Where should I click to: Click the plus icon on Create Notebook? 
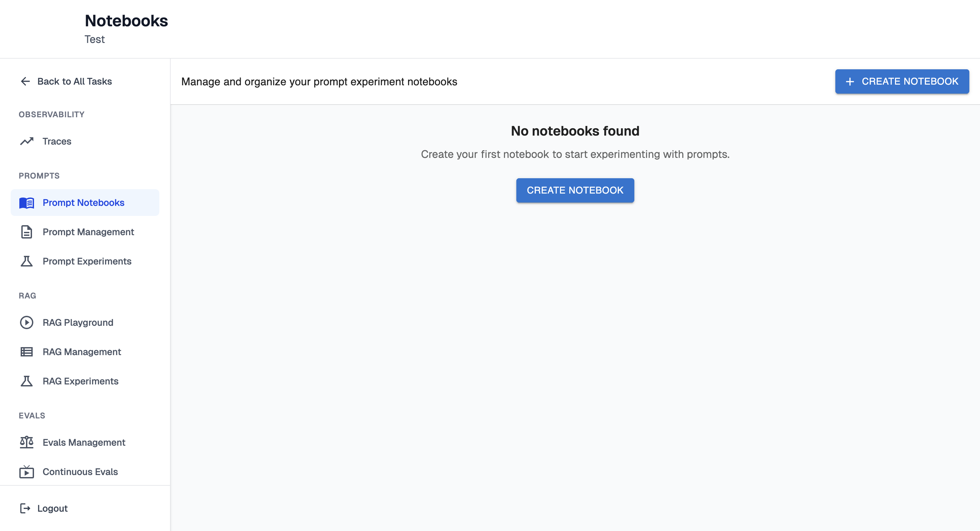(x=850, y=81)
